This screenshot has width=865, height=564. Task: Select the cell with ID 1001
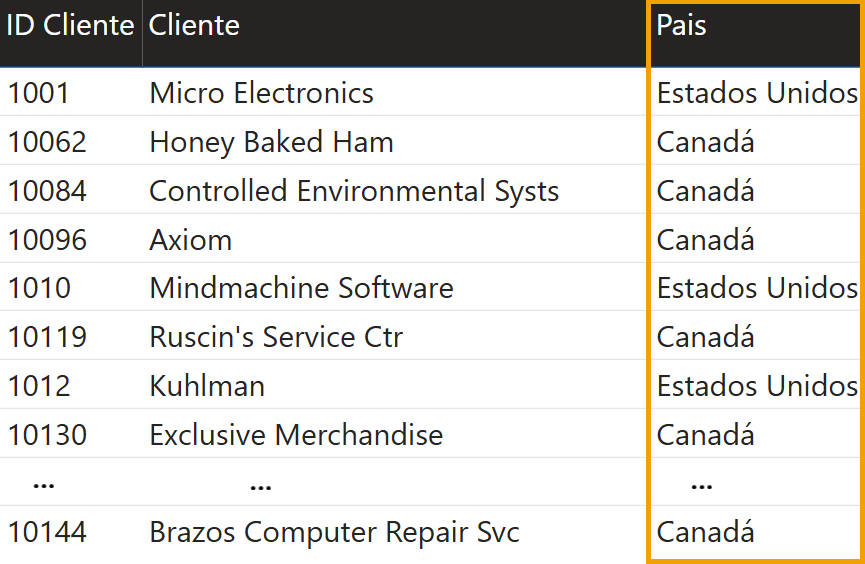click(39, 93)
